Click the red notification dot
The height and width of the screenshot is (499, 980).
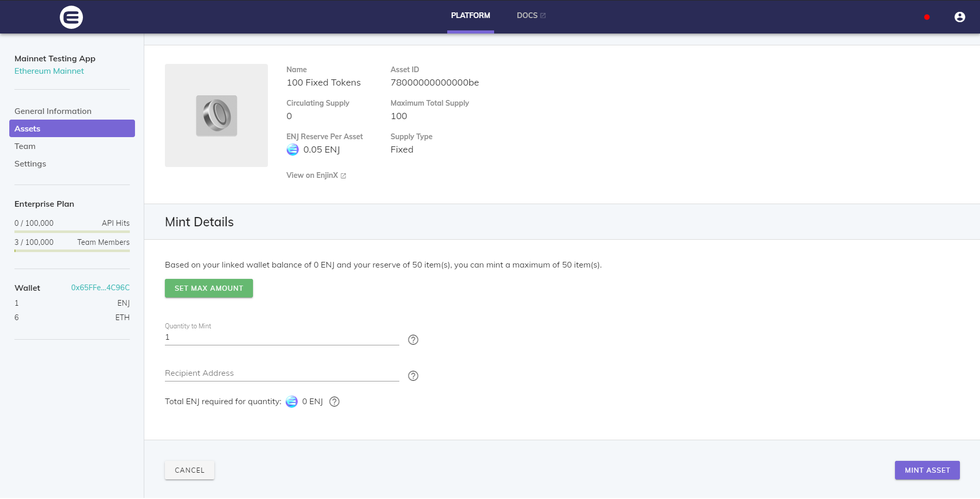[x=927, y=17]
